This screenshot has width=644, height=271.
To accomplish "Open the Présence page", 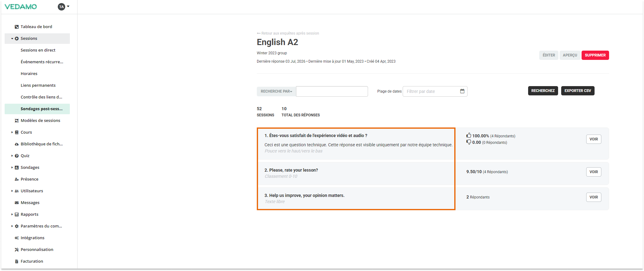I will 30,179.
